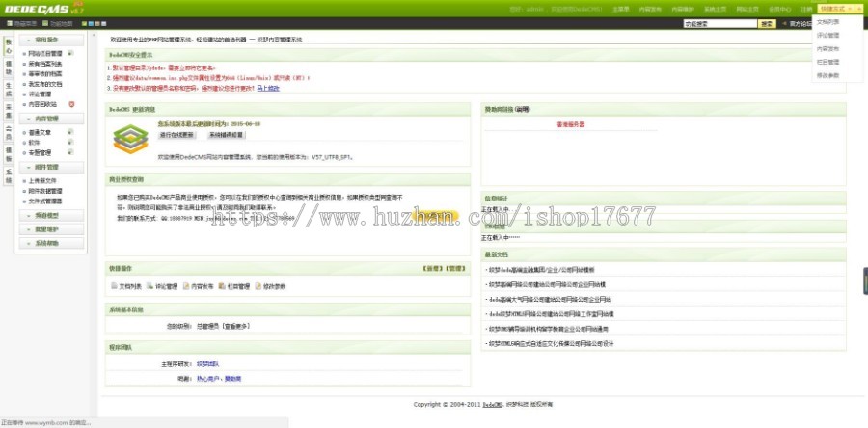868x428 pixels.
Task: Click the 隐藏菜单 hide-menu icon
Action: pos(10,24)
